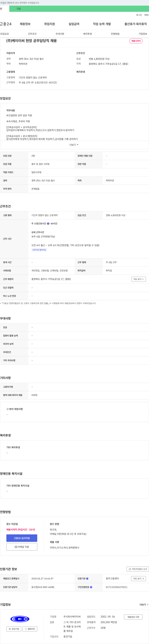Jump to the 근무조건 section tab
The image size is (149, 644).
pos(32,34)
